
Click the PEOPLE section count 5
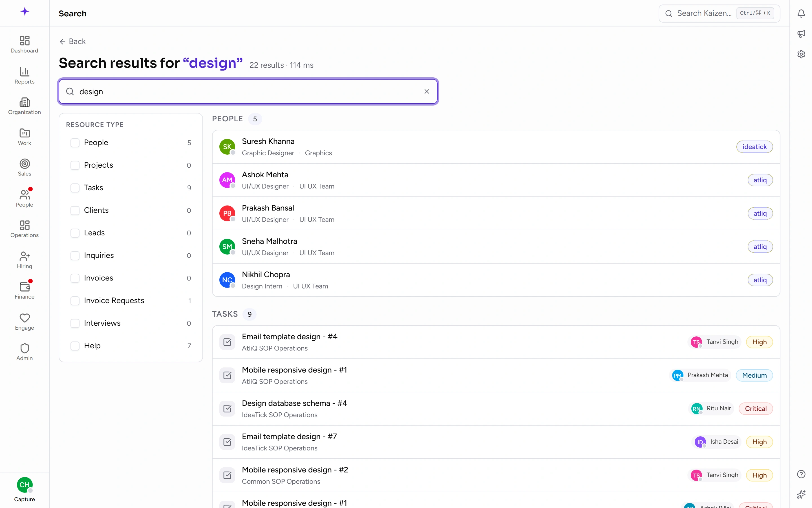click(x=255, y=119)
